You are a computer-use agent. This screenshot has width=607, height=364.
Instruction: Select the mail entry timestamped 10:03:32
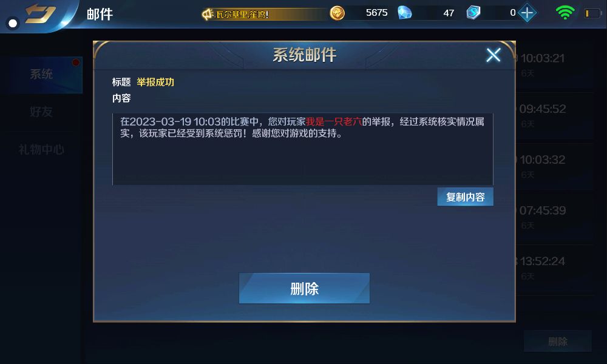(554, 166)
